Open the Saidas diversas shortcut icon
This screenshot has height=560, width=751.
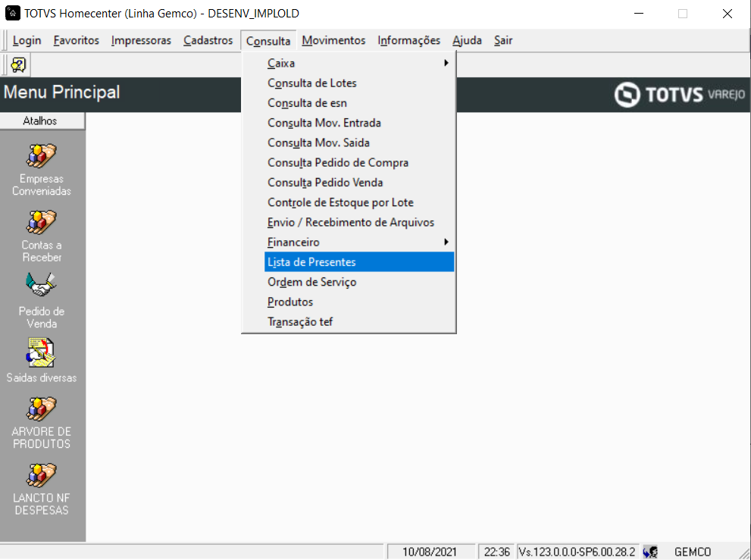tap(41, 352)
